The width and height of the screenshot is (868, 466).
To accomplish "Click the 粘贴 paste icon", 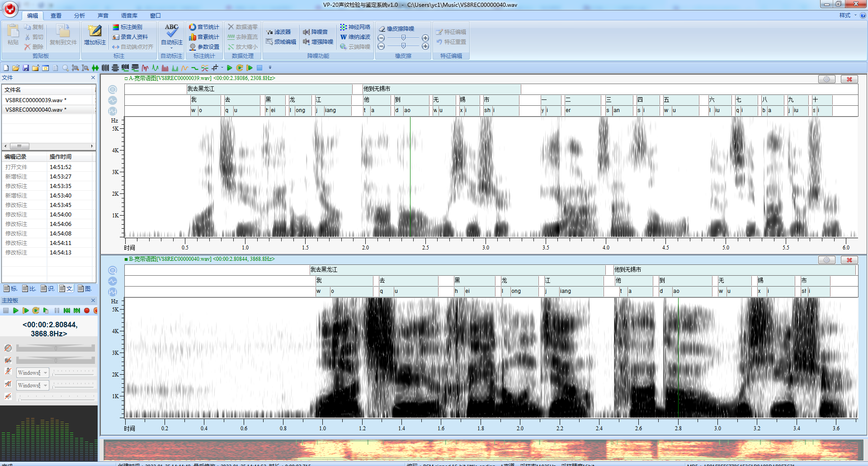I will point(13,31).
